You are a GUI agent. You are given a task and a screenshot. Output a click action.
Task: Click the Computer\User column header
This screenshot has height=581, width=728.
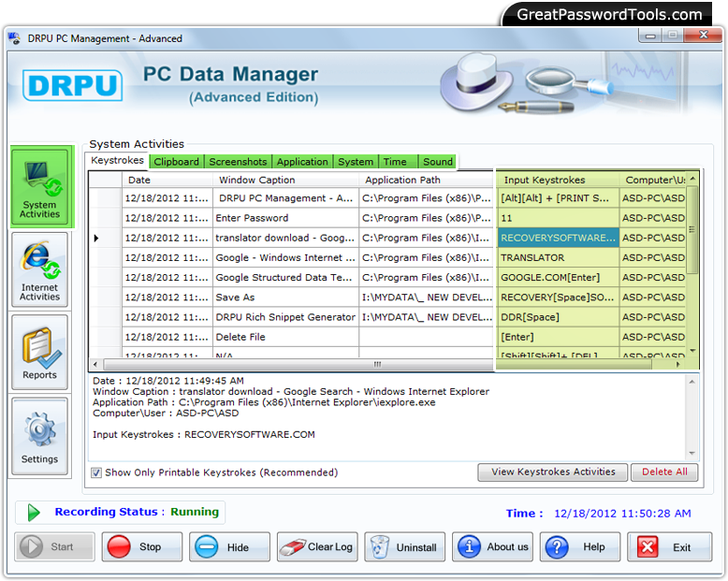[x=653, y=180]
